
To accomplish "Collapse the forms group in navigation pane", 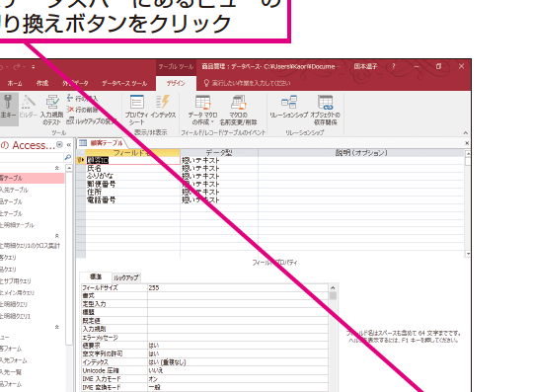I will 57,328.
